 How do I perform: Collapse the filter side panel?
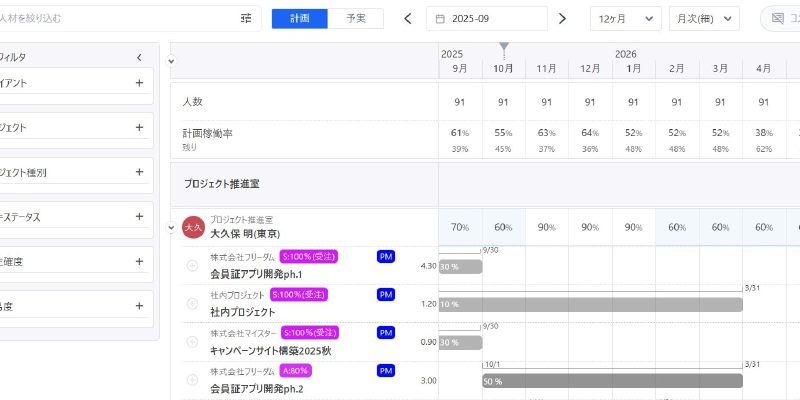coord(139,57)
